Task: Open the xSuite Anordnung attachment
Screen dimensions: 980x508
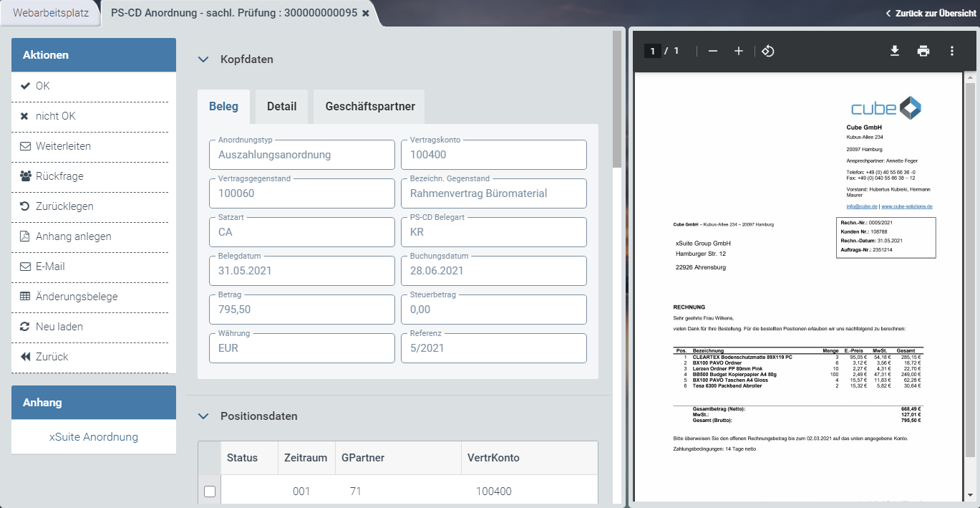Action: (94, 437)
